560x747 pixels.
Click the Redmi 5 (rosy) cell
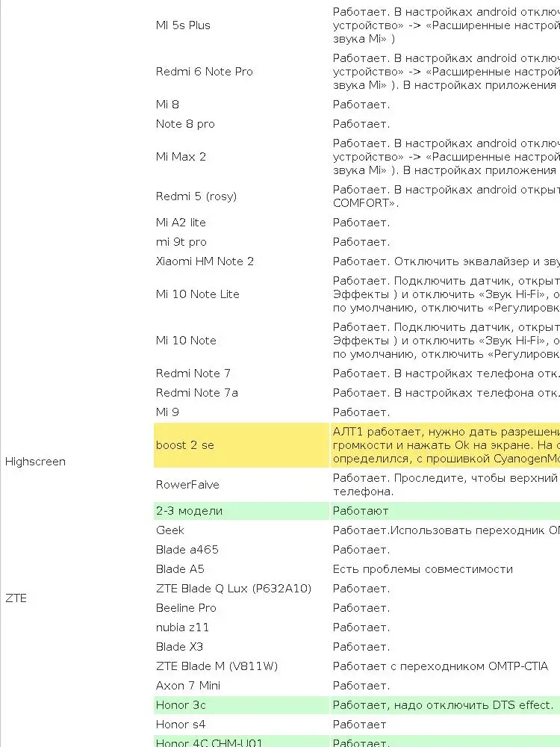(x=196, y=196)
